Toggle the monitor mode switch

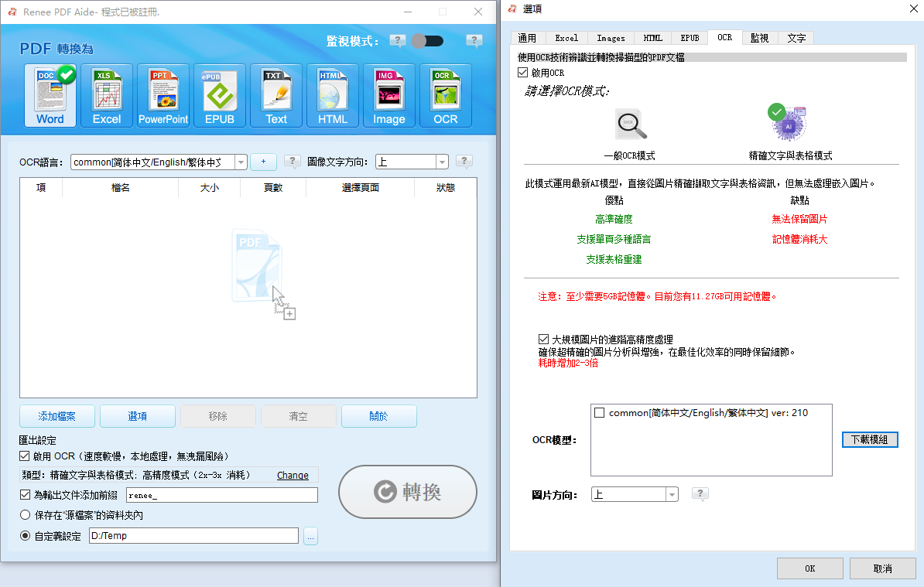pyautogui.click(x=427, y=41)
